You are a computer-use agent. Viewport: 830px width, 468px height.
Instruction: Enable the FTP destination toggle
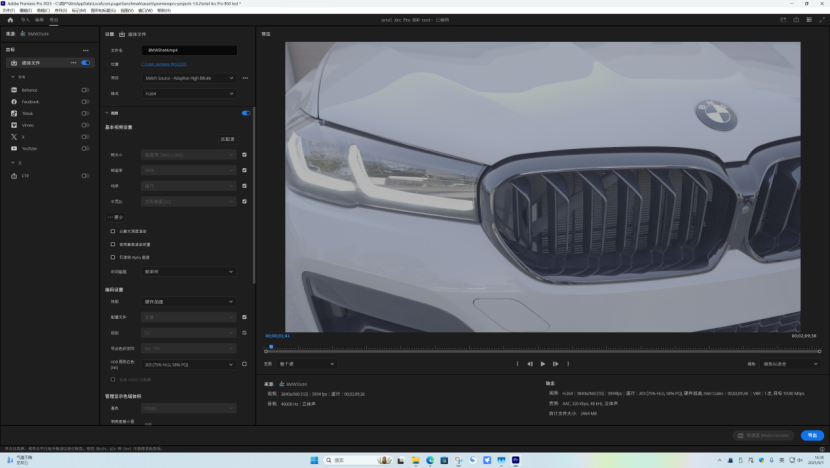click(85, 176)
